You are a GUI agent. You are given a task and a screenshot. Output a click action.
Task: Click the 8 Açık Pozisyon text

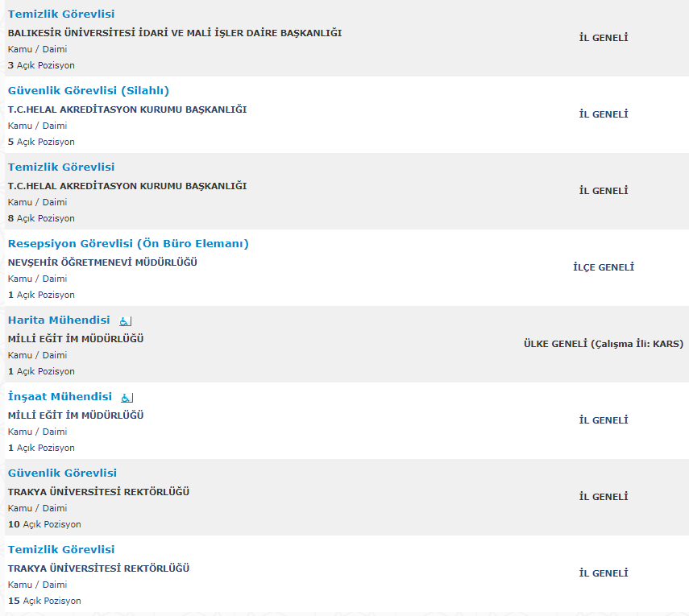click(x=41, y=218)
